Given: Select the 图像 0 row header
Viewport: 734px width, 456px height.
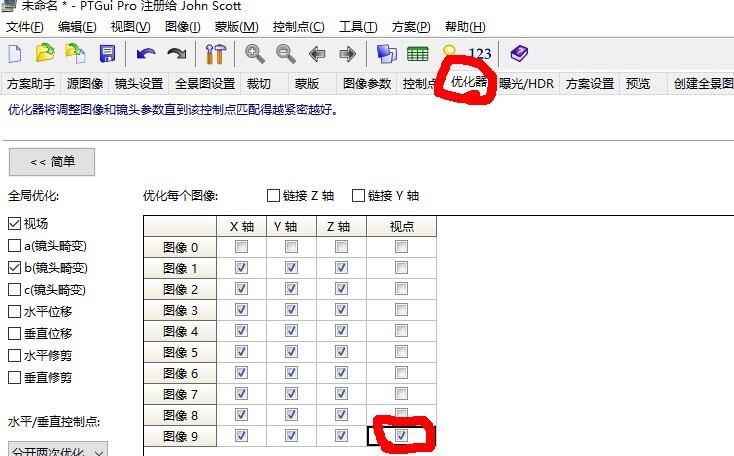Looking at the screenshot, I should 180,247.
